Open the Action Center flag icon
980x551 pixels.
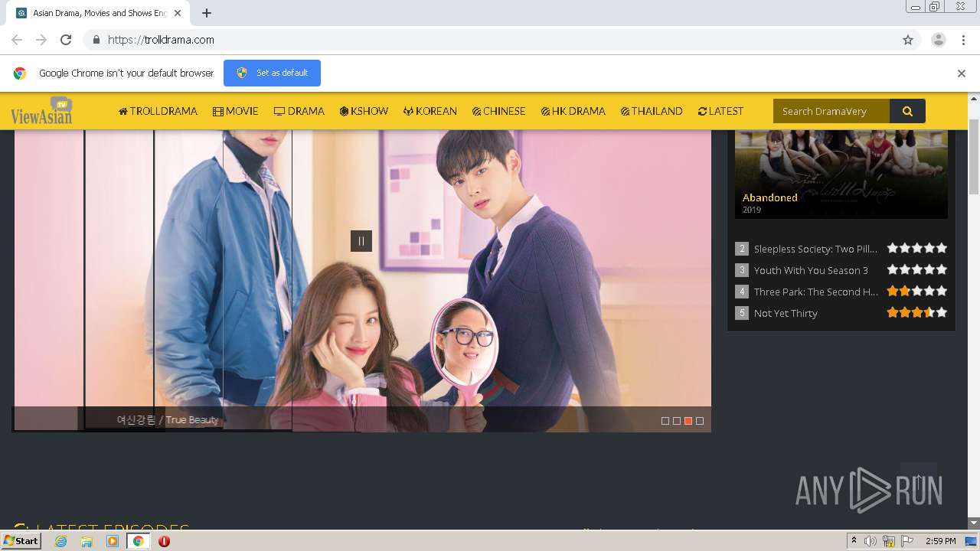tap(907, 541)
